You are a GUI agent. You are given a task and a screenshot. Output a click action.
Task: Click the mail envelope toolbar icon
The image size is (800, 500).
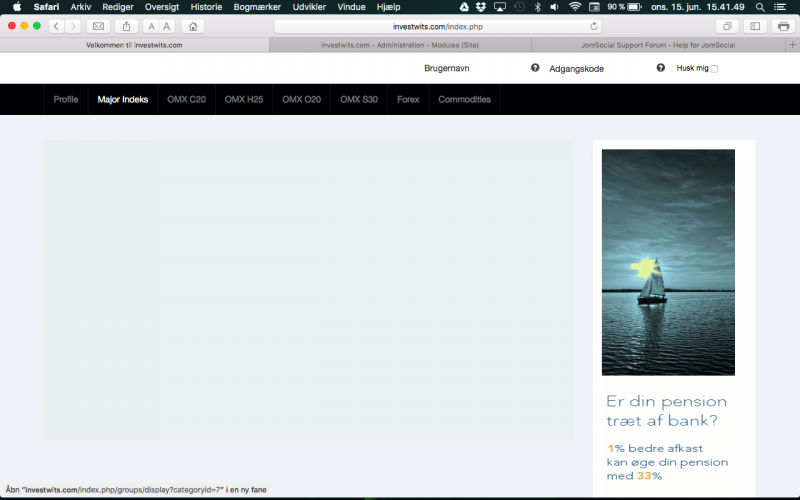click(98, 26)
